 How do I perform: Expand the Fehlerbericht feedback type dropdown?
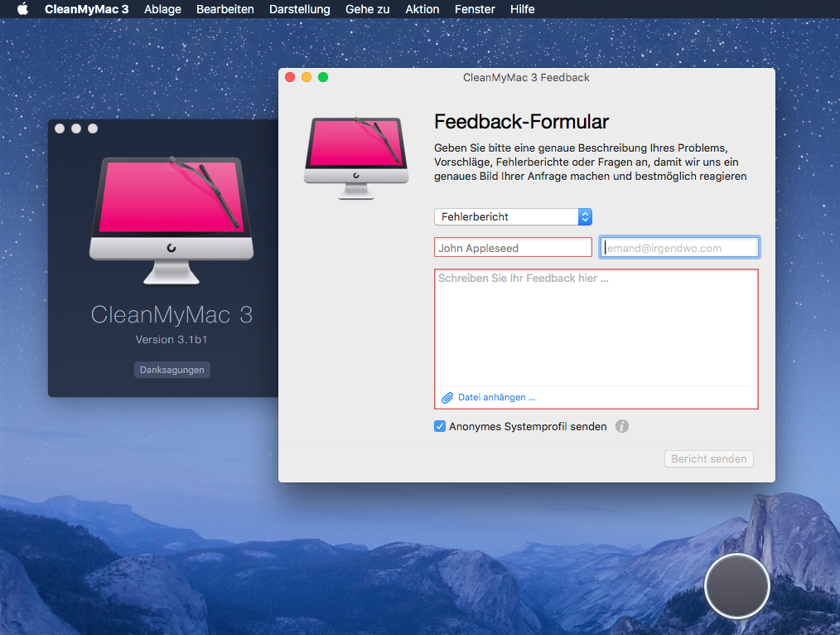click(513, 216)
